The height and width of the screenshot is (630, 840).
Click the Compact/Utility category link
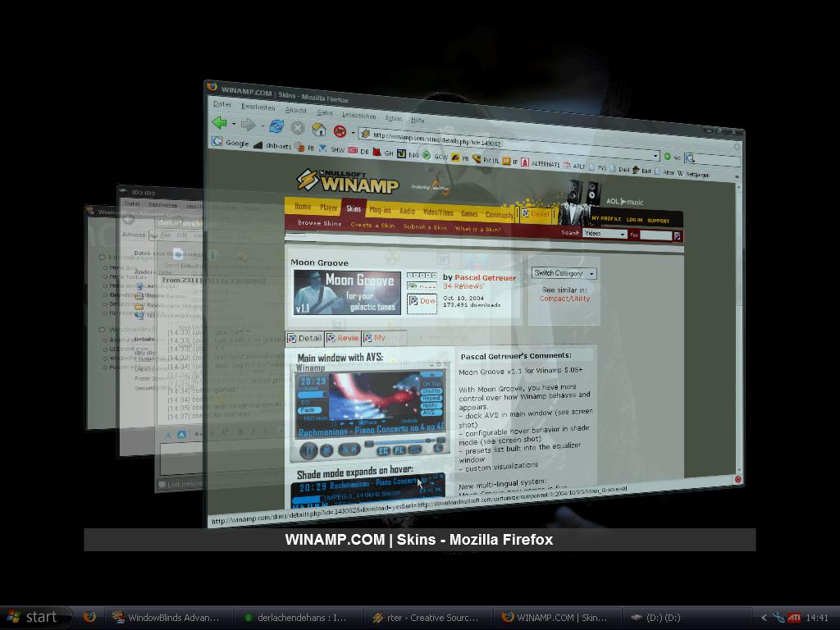point(564,299)
